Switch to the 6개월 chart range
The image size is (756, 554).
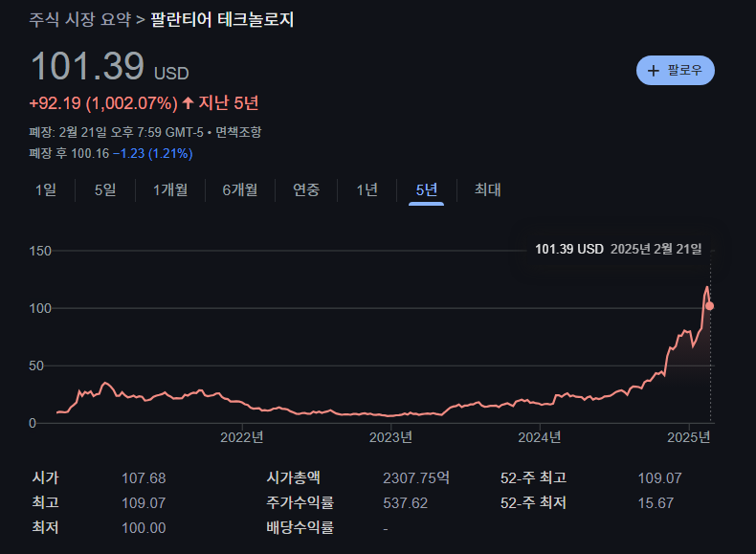pyautogui.click(x=240, y=189)
